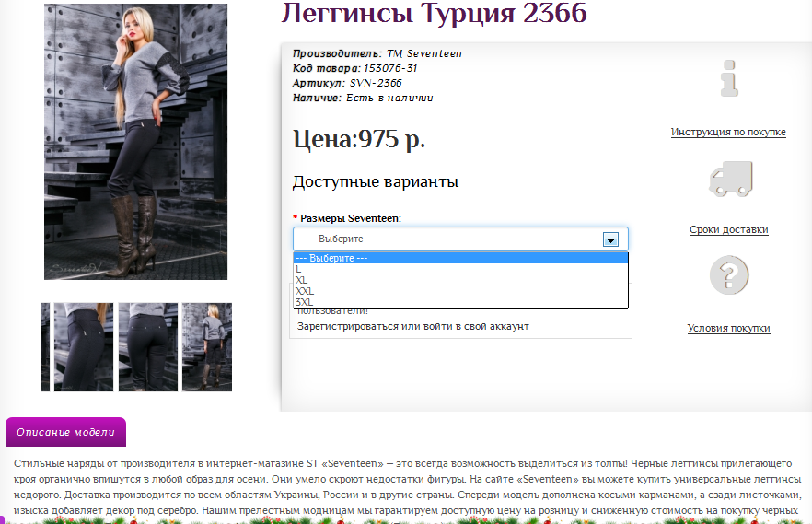View the side-view leggings thumbnail

84,347
